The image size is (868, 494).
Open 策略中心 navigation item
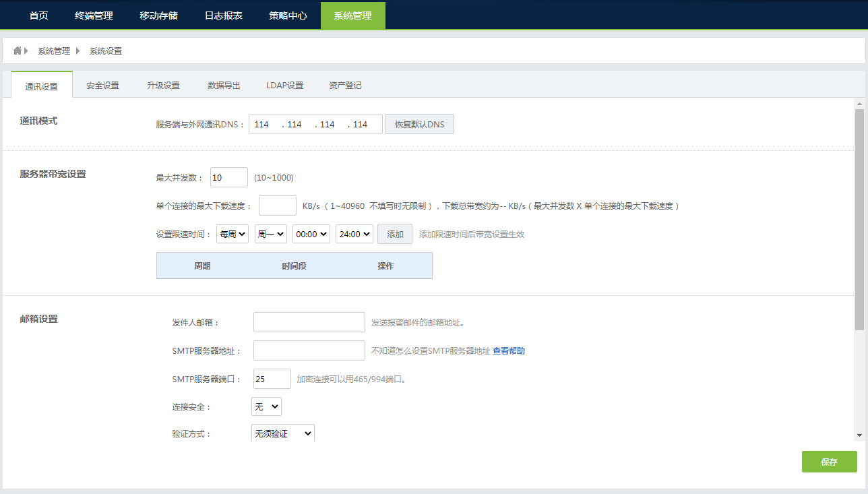tap(288, 16)
